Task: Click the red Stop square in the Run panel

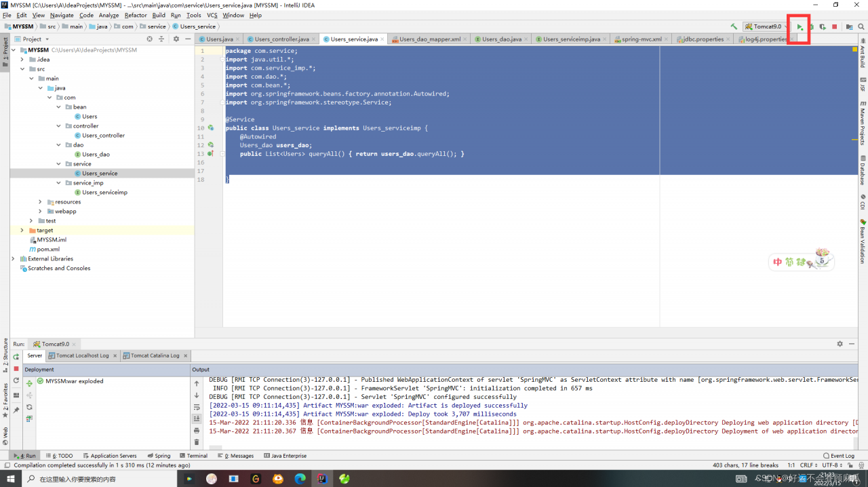Action: (x=16, y=368)
